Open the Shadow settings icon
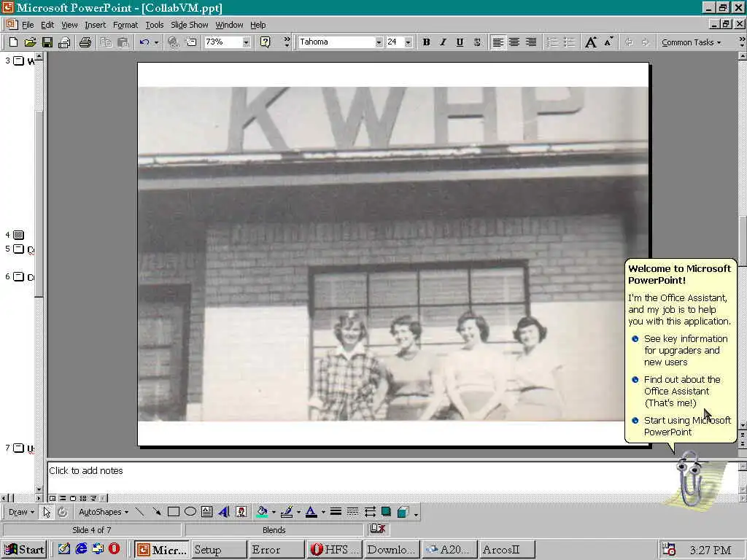The image size is (747, 560). (x=387, y=512)
